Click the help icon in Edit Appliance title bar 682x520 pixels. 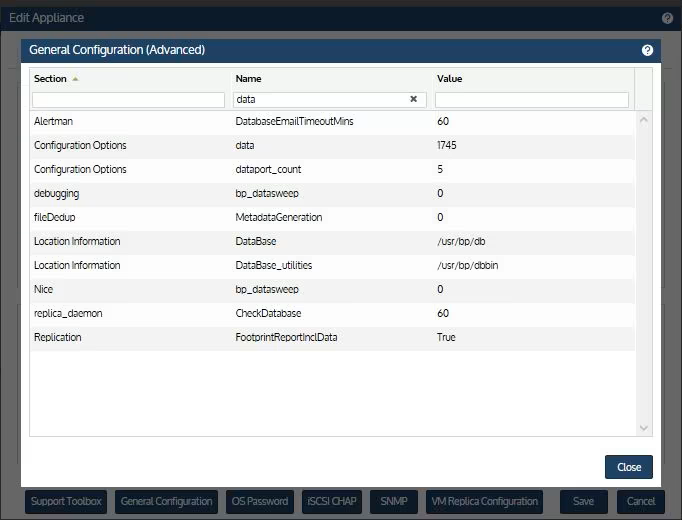667,18
